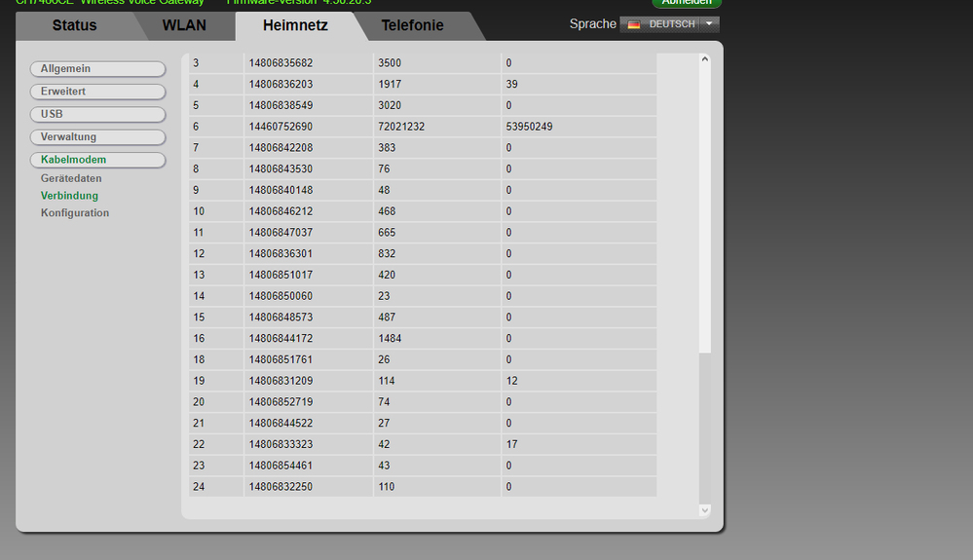Open the Sprache DEUTSCH language dropdown

click(669, 24)
